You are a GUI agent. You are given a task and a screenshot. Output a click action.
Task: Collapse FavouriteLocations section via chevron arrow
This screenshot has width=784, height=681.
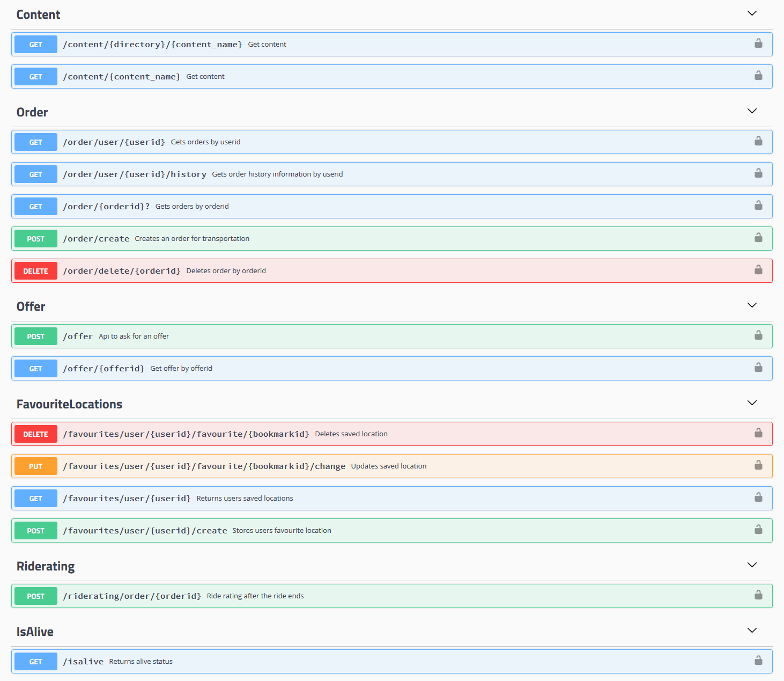coord(752,403)
